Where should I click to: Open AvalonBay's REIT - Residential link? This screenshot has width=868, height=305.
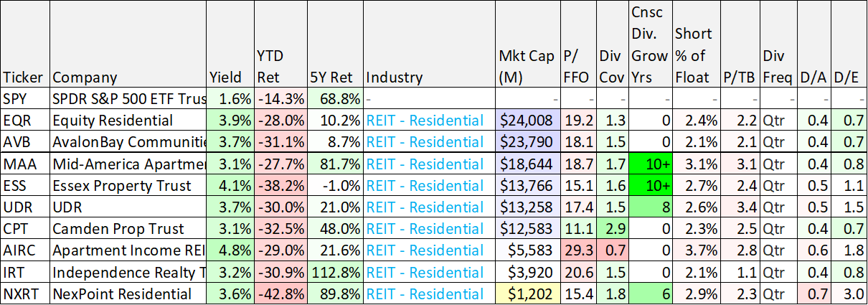click(x=425, y=142)
